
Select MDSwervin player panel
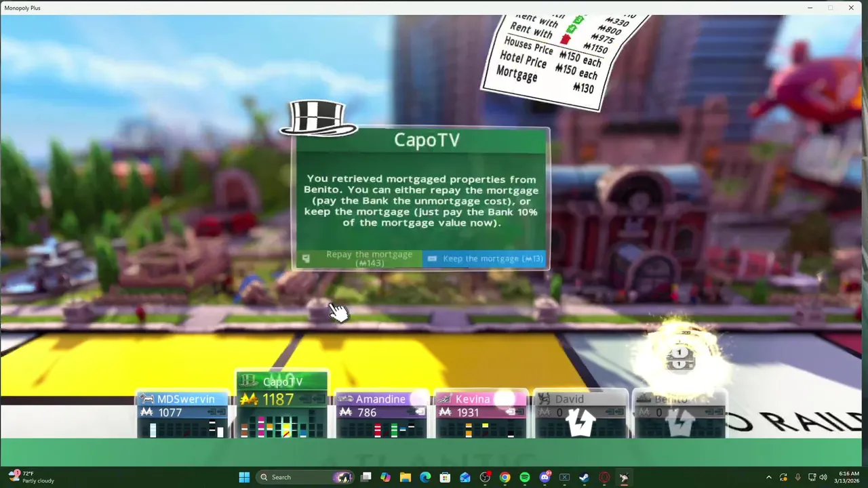183,415
